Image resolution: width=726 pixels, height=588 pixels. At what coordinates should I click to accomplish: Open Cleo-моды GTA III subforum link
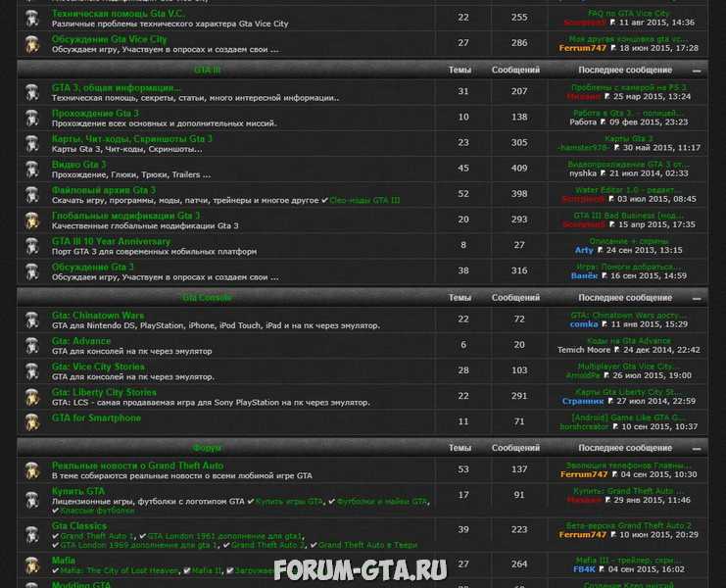pyautogui.click(x=364, y=201)
